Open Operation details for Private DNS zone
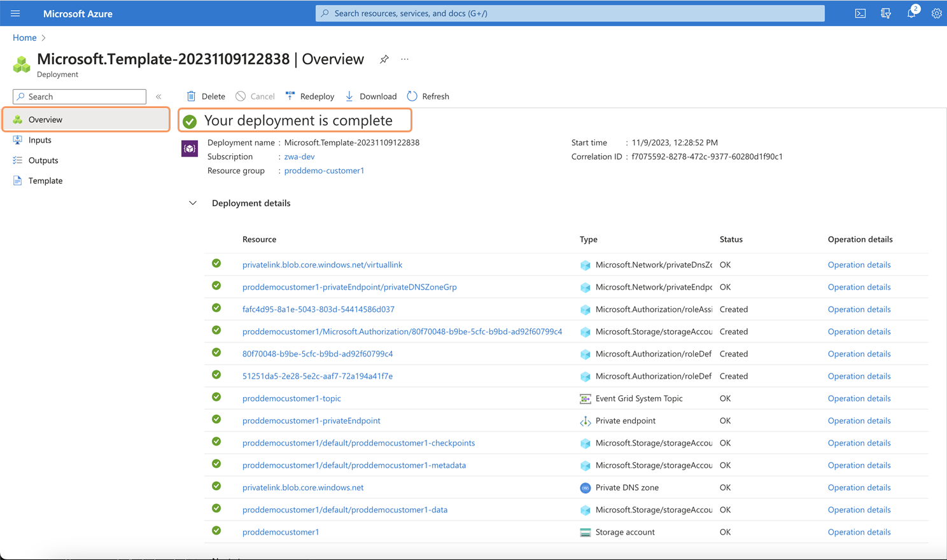This screenshot has height=560, width=947. (859, 487)
